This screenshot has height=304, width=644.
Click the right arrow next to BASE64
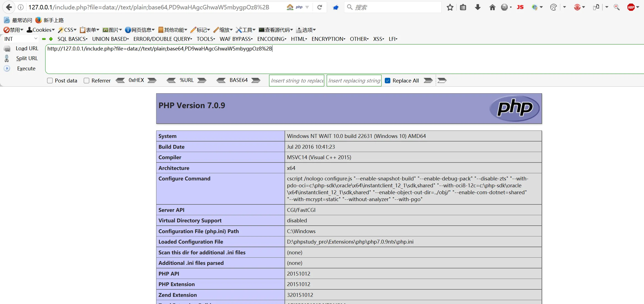pos(256,80)
